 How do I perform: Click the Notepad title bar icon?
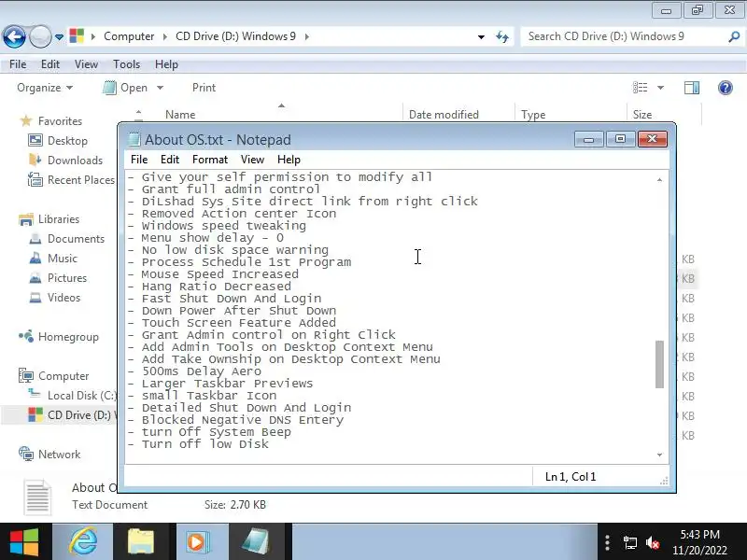[x=134, y=139]
